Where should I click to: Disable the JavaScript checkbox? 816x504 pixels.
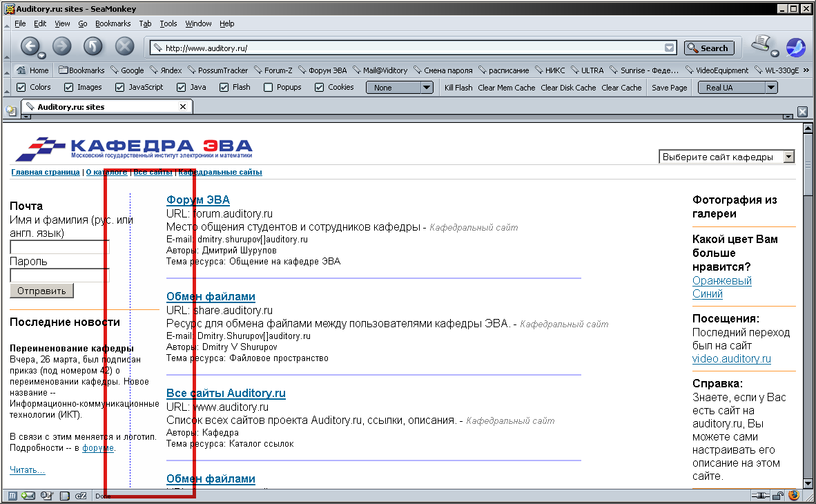point(119,88)
